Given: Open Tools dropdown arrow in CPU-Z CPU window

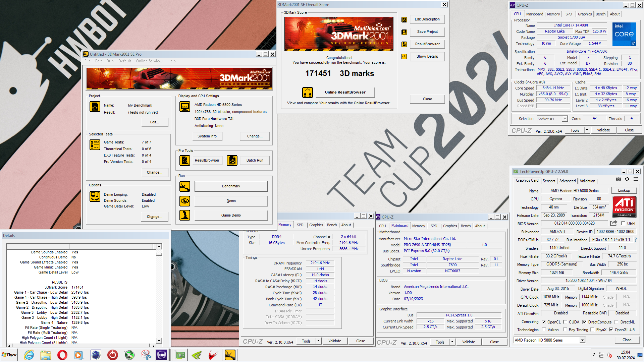Looking at the screenshot, I should pyautogui.click(x=587, y=130).
